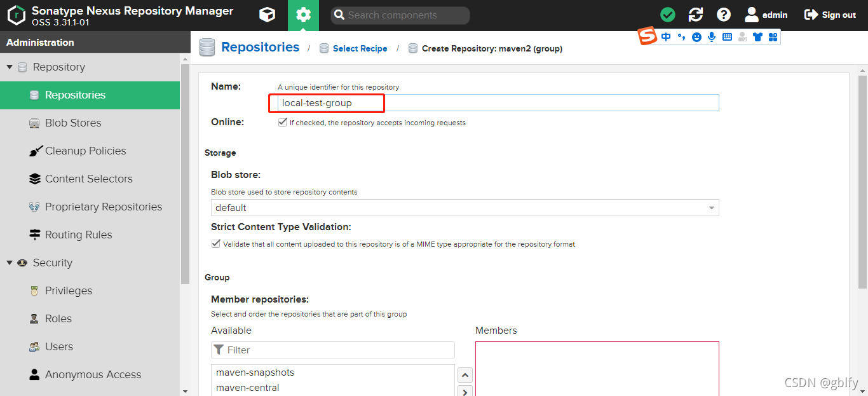
Task: Click the sidebar scroll-down arrow
Action: pos(185,391)
